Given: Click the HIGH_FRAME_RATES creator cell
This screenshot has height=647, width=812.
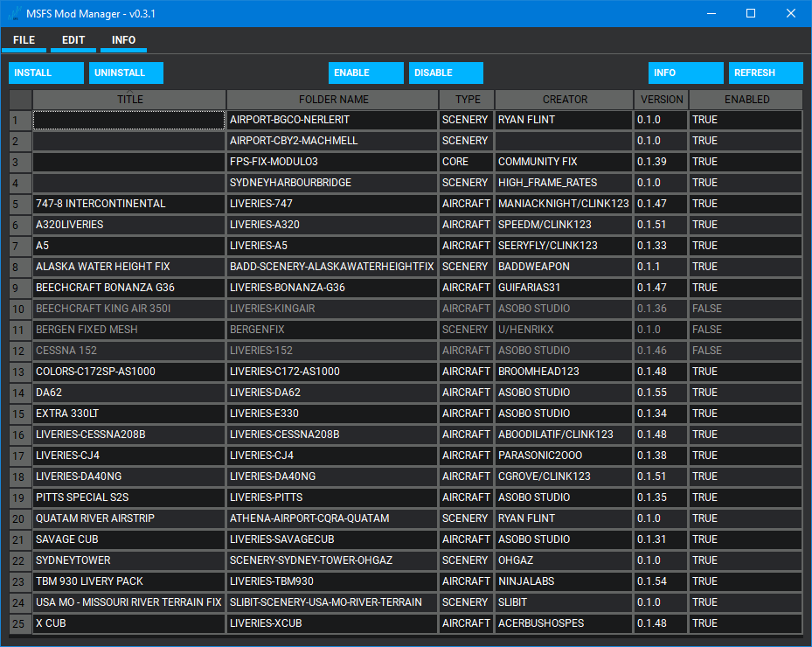Looking at the screenshot, I should 564,183.
